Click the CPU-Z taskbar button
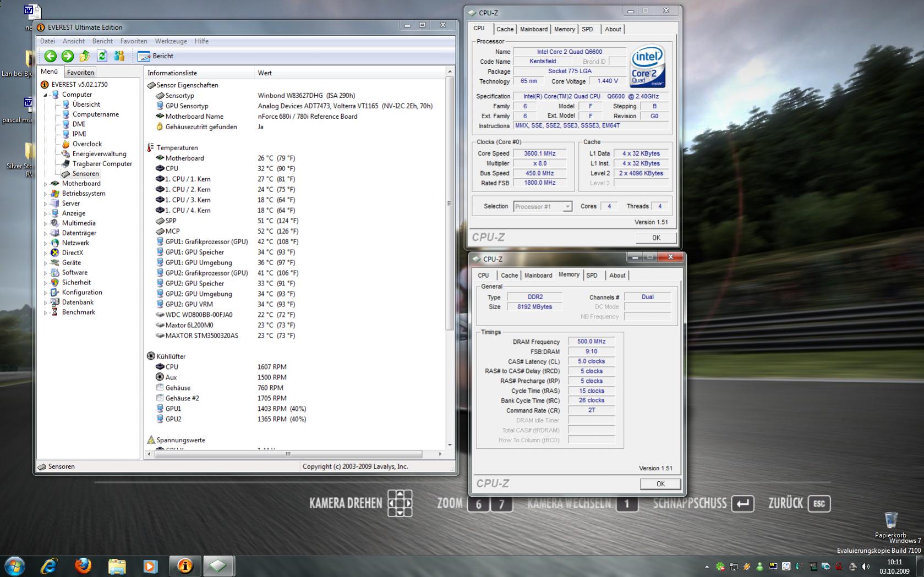Image resolution: width=924 pixels, height=577 pixels. pos(218,565)
